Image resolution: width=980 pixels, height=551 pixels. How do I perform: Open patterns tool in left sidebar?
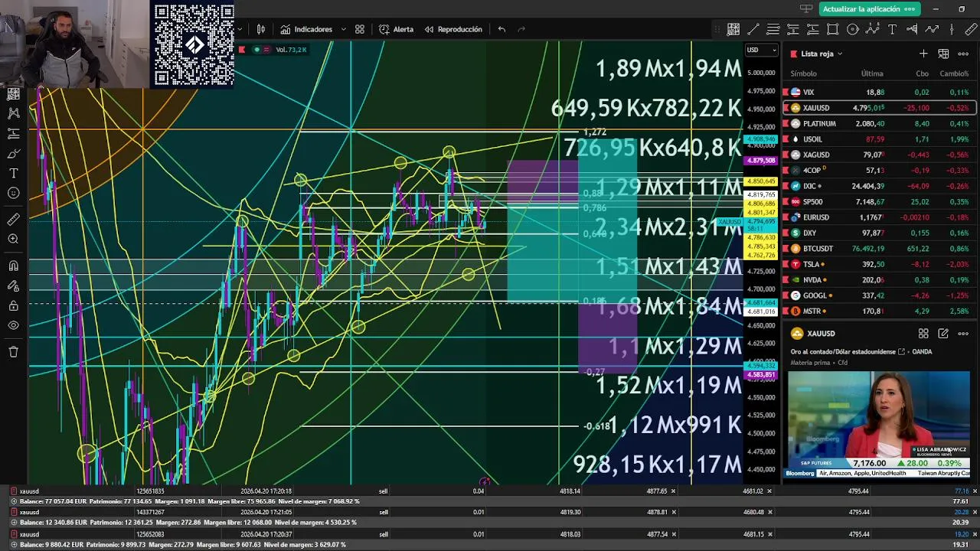pyautogui.click(x=13, y=113)
